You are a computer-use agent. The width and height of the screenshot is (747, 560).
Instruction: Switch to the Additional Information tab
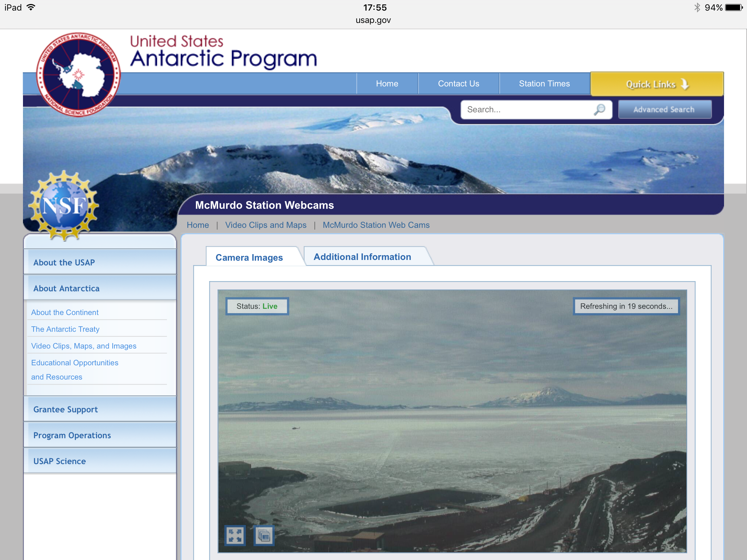362,257
